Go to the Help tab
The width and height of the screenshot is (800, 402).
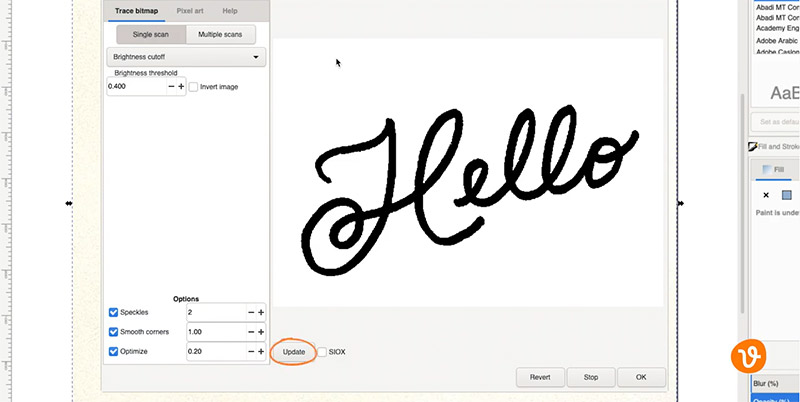pos(230,11)
